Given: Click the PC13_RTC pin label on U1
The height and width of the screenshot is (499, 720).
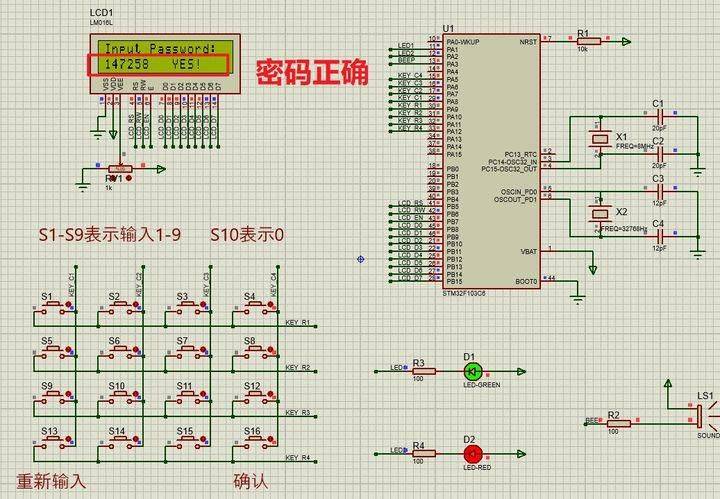Looking at the screenshot, I should point(520,155).
